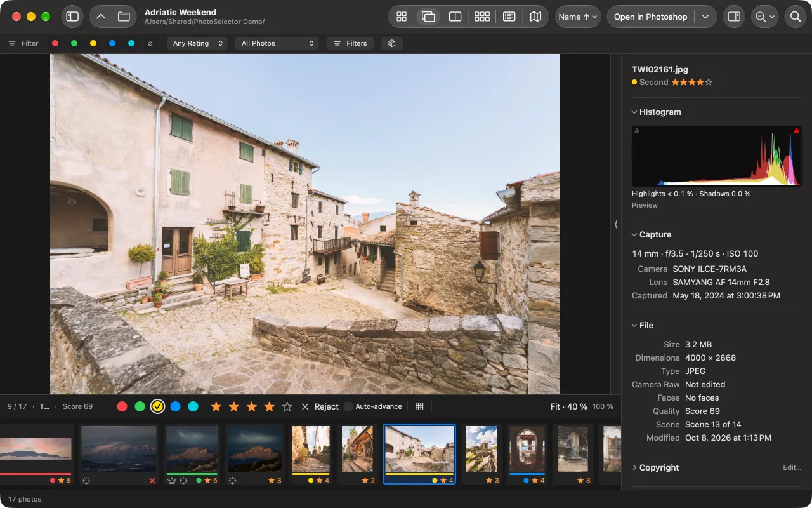812x508 pixels.
Task: Collapse the Histogram section
Action: click(x=635, y=112)
